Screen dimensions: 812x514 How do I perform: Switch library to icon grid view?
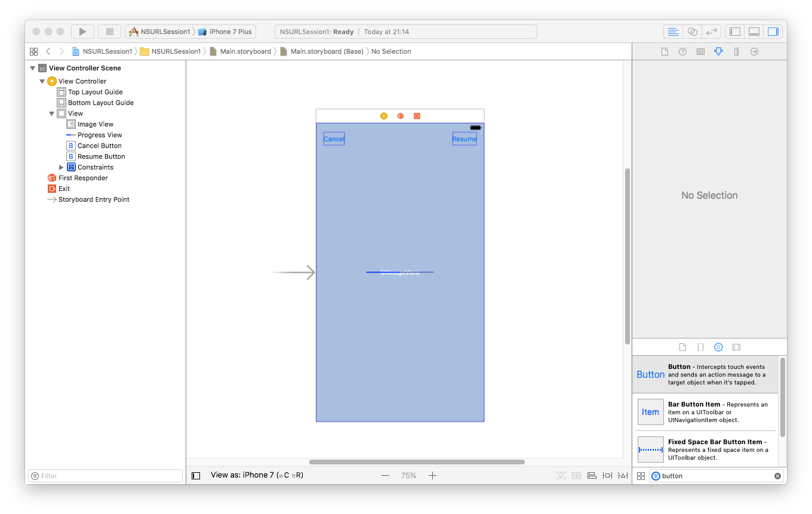641,476
